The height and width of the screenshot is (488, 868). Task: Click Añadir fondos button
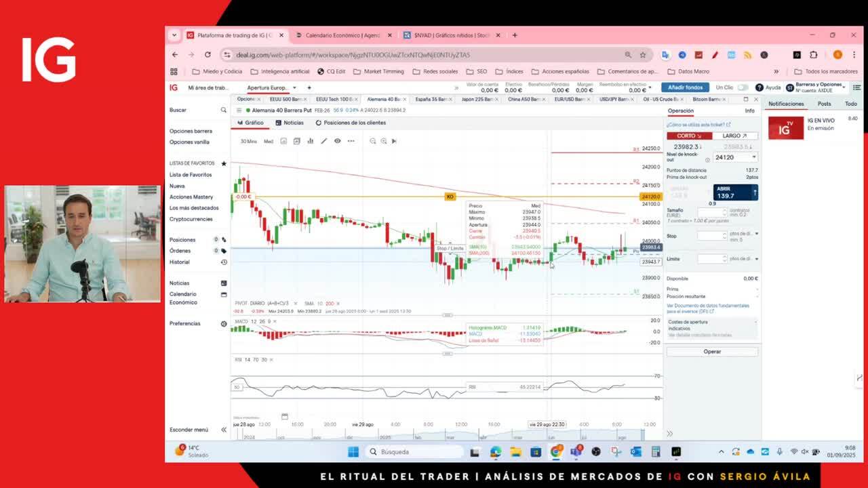point(685,87)
